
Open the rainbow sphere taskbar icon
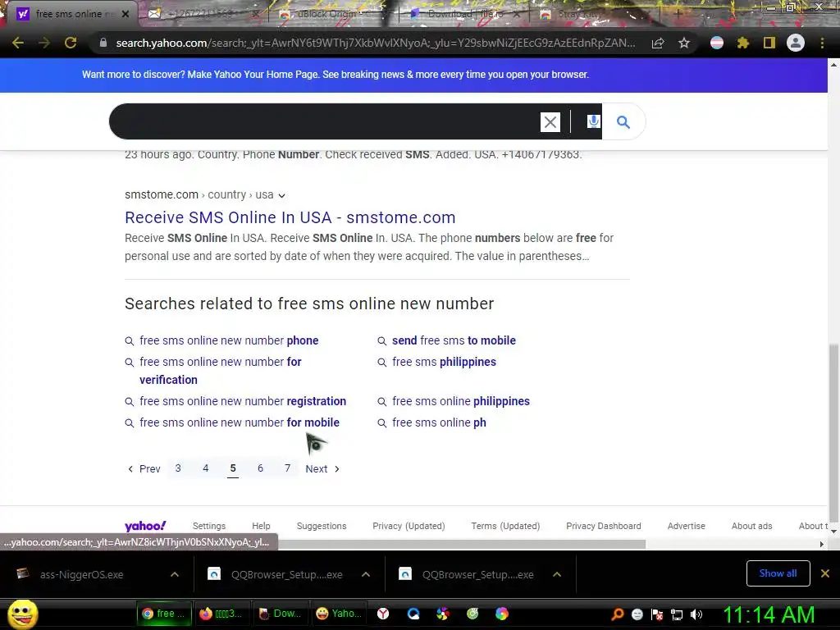click(x=501, y=614)
